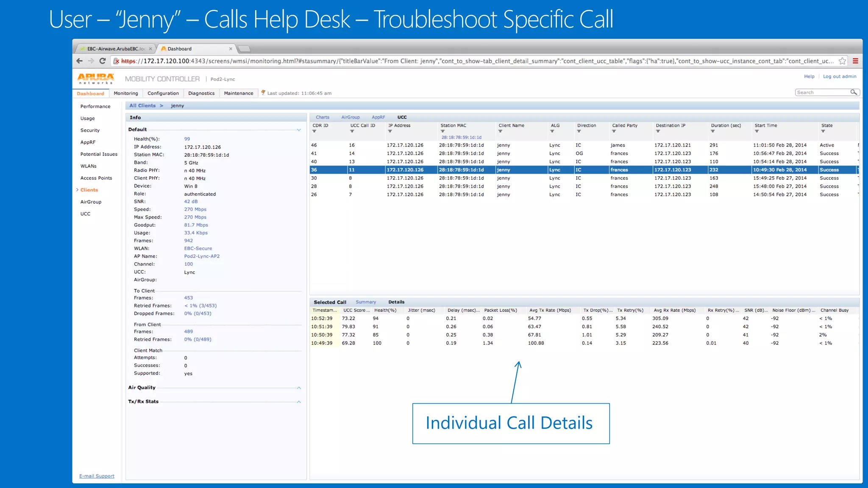The image size is (868, 488).
Task: Open the E-mail Support link
Action: pyautogui.click(x=97, y=476)
